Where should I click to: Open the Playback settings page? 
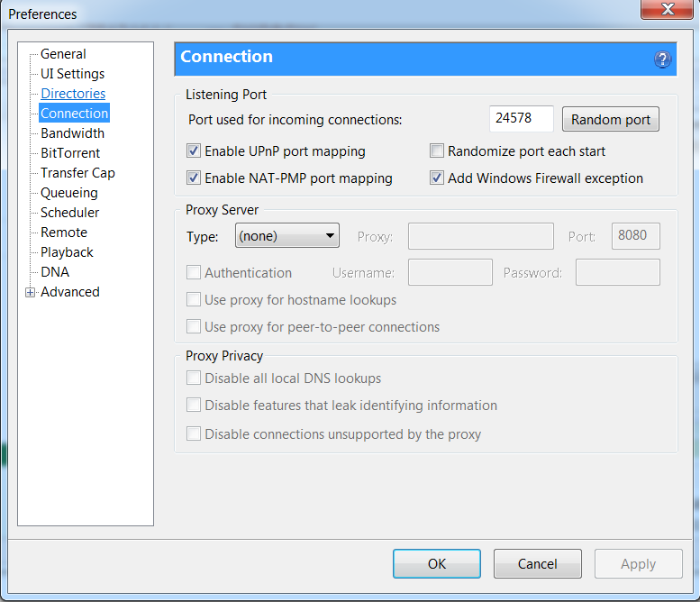click(x=67, y=252)
